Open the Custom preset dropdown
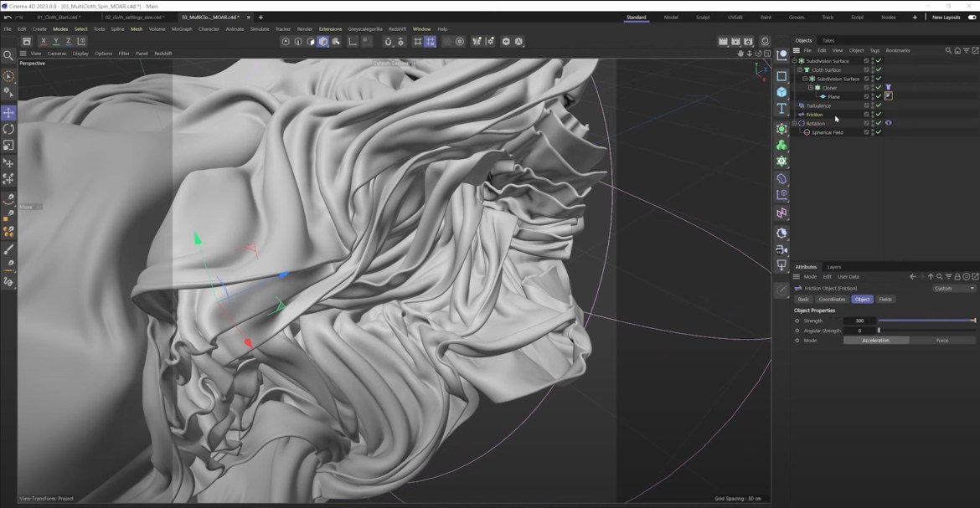 (954, 289)
